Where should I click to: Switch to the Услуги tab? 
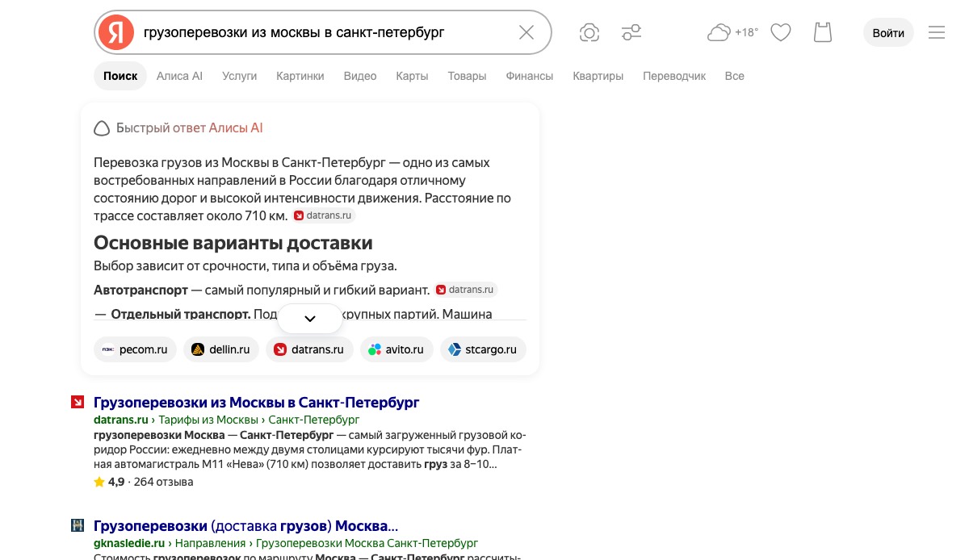239,76
